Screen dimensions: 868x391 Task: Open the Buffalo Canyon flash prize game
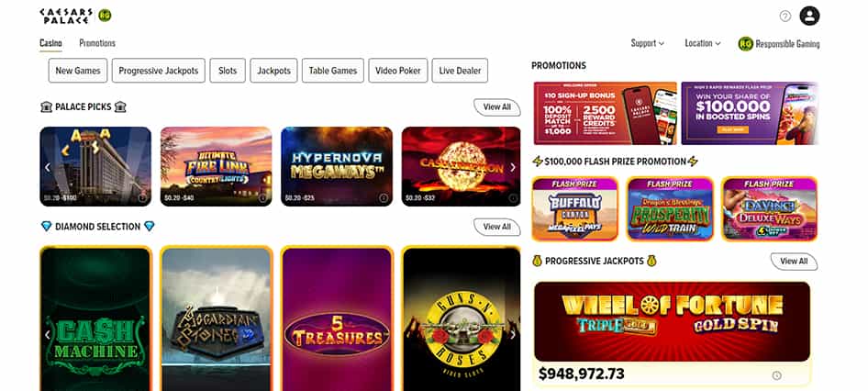pyautogui.click(x=574, y=208)
